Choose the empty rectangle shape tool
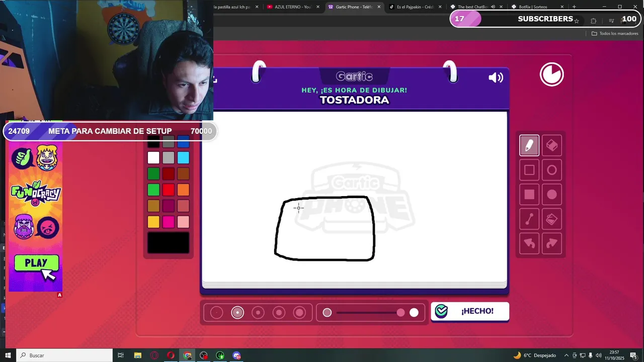Viewport: 644px width, 362px height. click(x=529, y=170)
